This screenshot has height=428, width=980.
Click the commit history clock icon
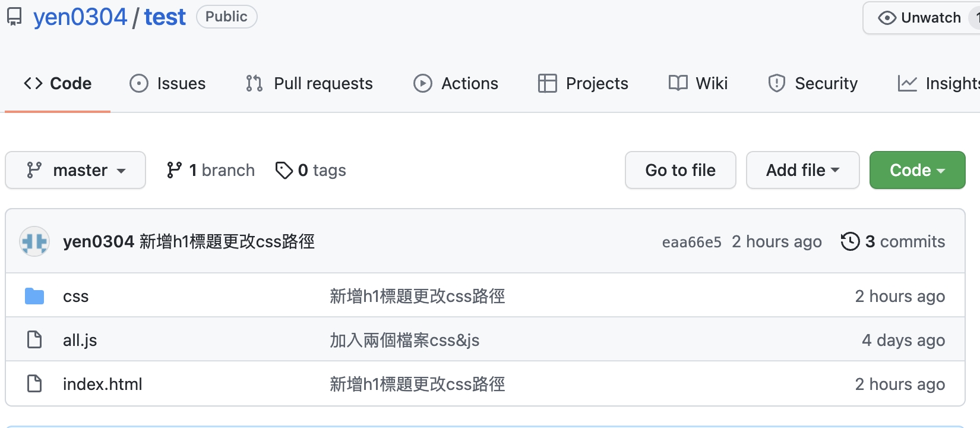pyautogui.click(x=852, y=241)
